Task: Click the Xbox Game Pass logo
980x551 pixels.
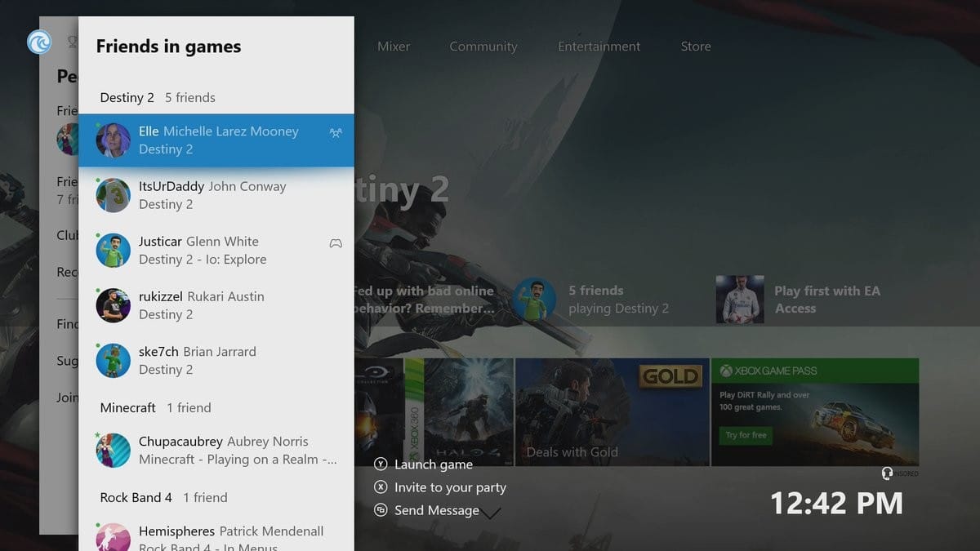Action: point(725,371)
